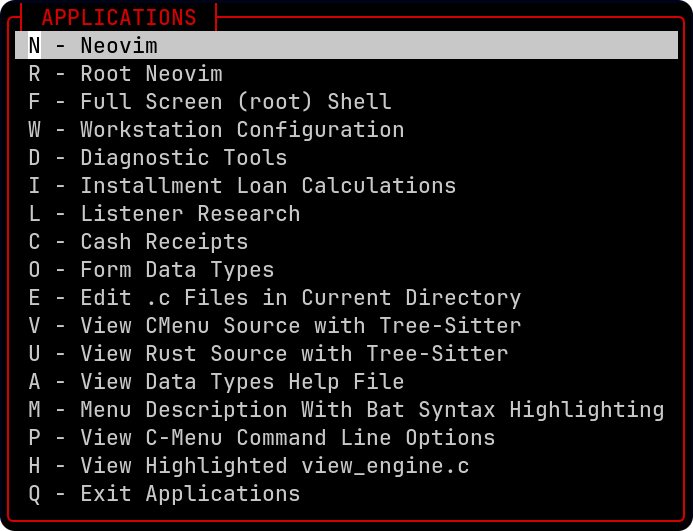Open View Data Types Help File
693x531 pixels.
[x=242, y=382]
